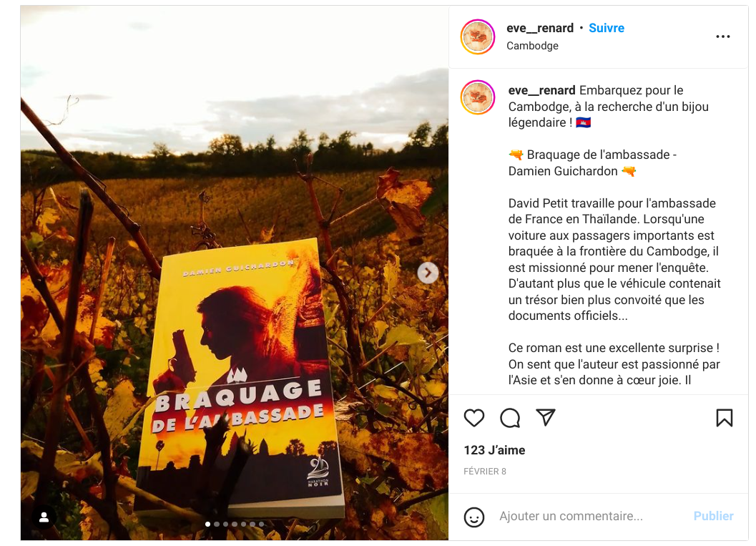
Task: Click the Ajouter un commentaire field
Action: coord(591,516)
